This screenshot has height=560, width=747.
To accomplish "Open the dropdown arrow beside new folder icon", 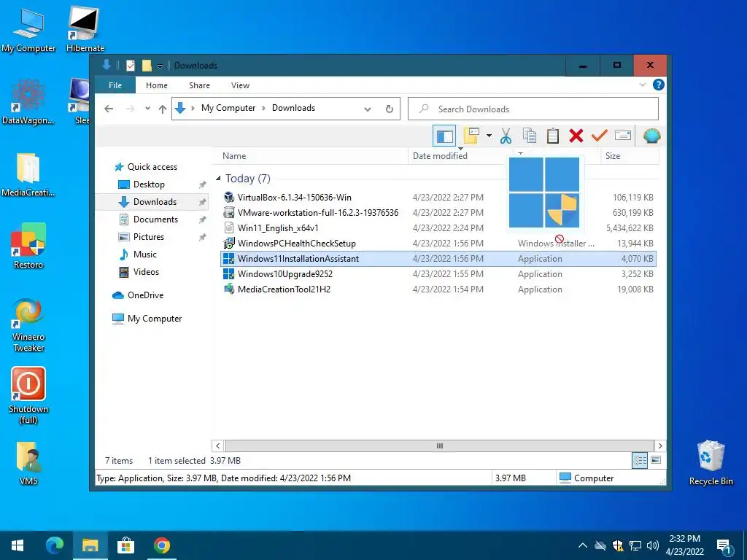I will (x=489, y=136).
